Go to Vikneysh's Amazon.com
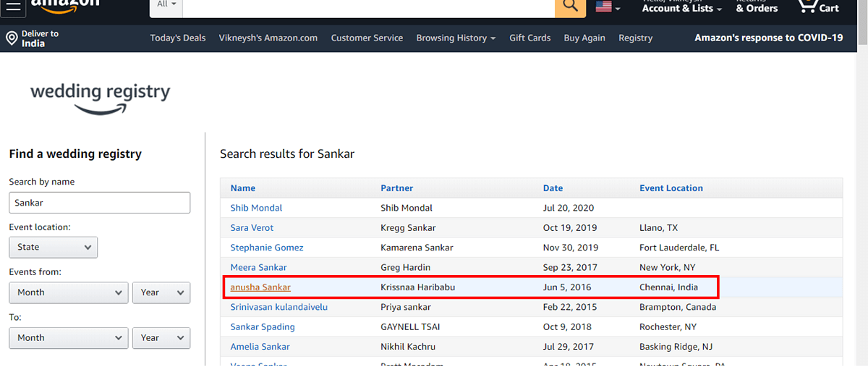The width and height of the screenshot is (868, 375). (268, 38)
